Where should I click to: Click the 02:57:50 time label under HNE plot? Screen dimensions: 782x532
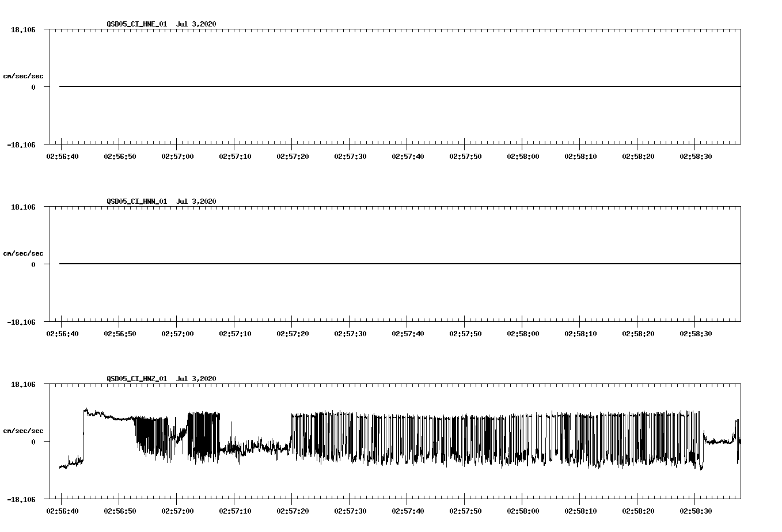coord(465,157)
